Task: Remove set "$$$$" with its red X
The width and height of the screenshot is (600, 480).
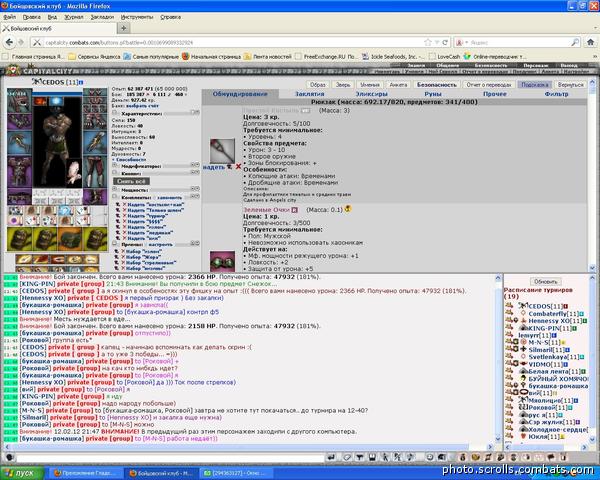Action: pos(124,221)
